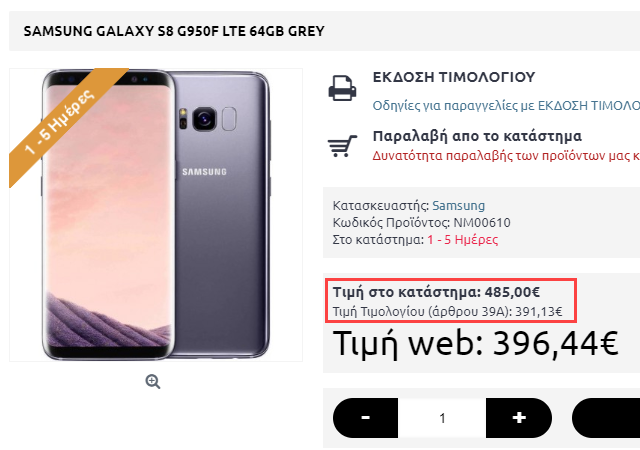Open the Samsung manufacturer link
The width and height of the screenshot is (640, 450).
coord(458,205)
